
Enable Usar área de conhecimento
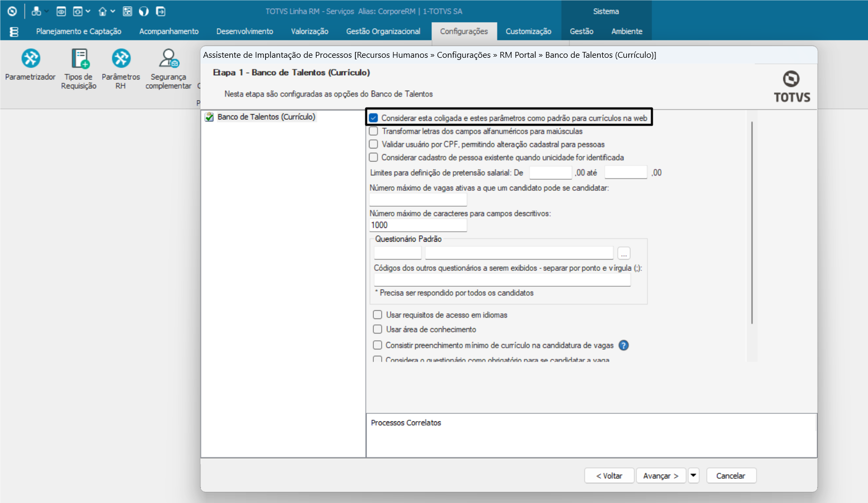378,329
